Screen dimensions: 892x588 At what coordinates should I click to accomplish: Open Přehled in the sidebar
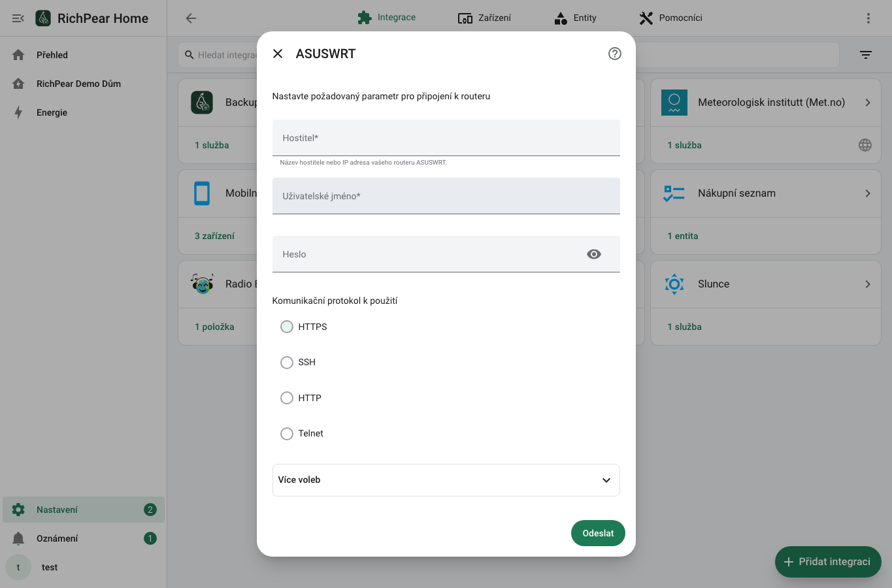84,55
